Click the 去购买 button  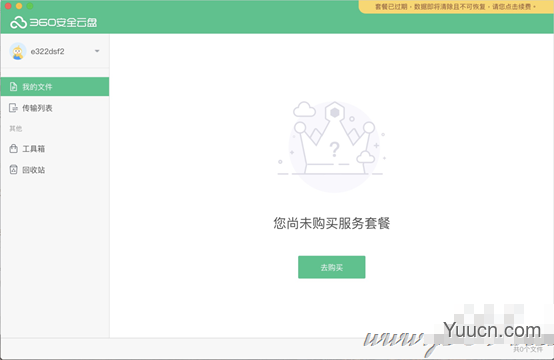point(332,267)
